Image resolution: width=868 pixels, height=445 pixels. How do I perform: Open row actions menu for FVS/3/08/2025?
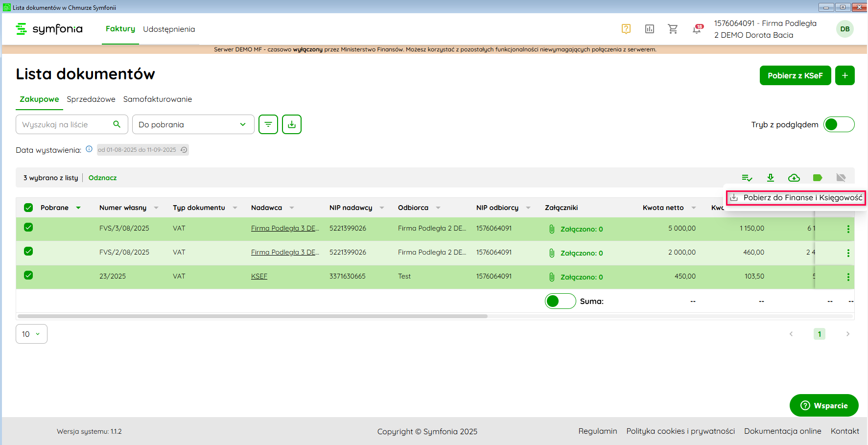click(x=848, y=229)
